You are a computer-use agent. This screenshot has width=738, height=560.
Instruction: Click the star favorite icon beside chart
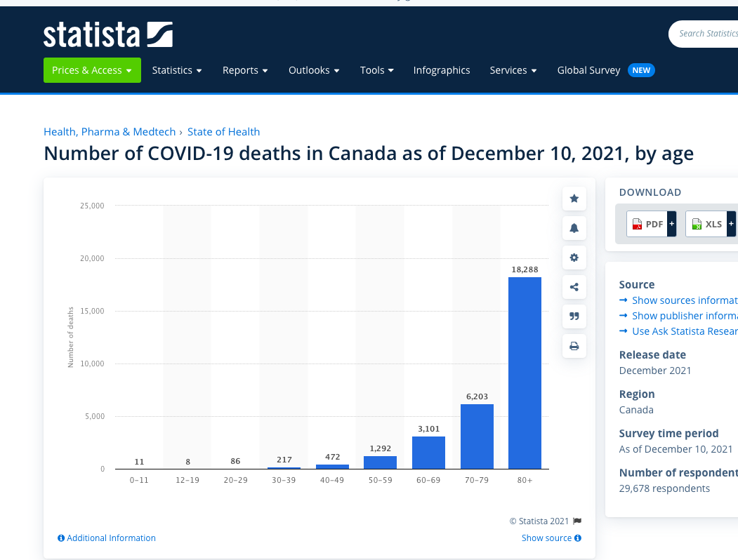574,199
